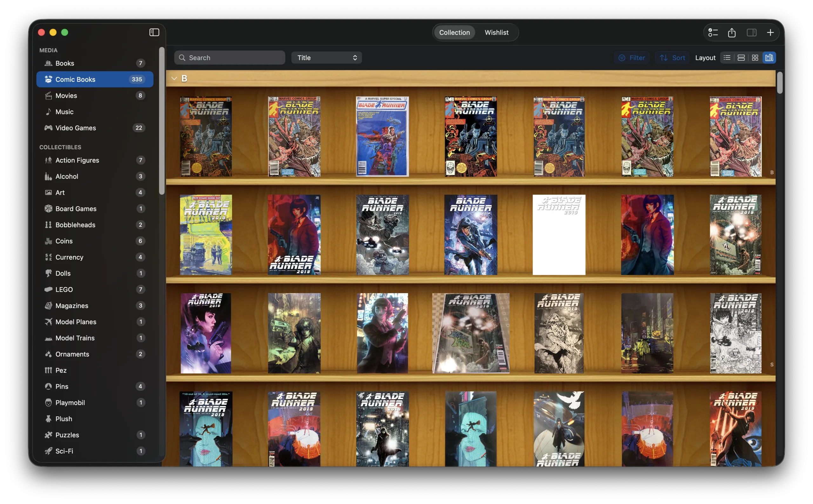Viewport: 813px width, 504px height.
Task: Select the white blank Blade Runner cover
Action: 559,235
